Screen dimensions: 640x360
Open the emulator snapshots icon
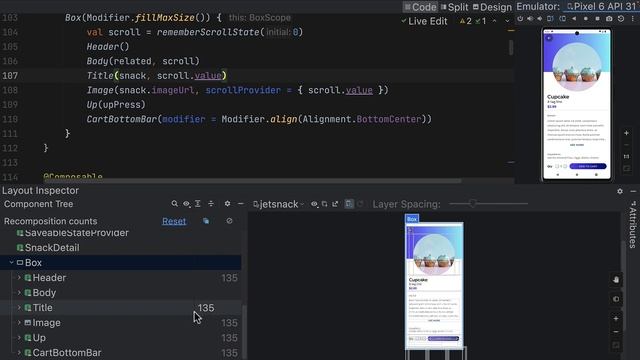621,19
